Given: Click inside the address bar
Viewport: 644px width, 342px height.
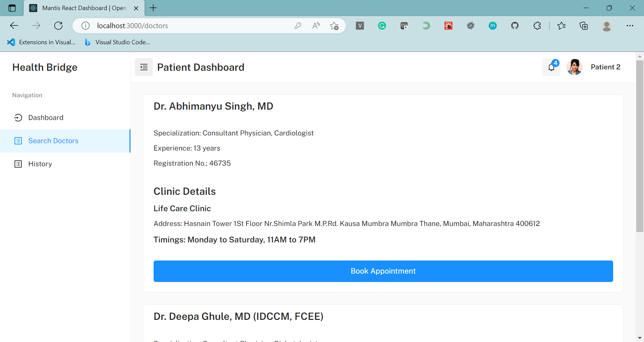Looking at the screenshot, I should point(201,25).
